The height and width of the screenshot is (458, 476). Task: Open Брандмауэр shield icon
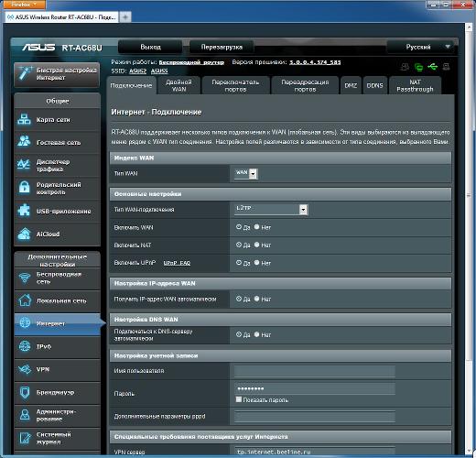(25, 392)
